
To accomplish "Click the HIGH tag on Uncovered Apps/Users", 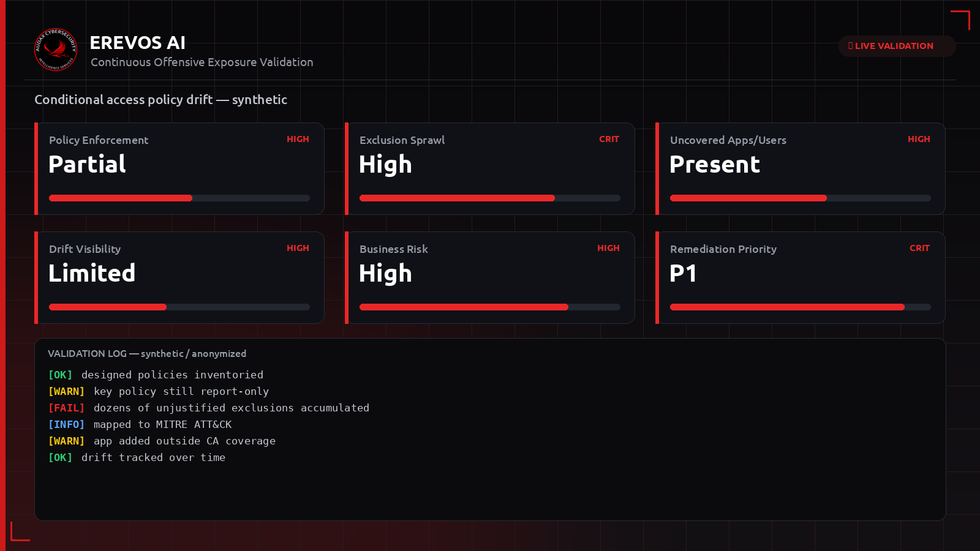I will (919, 139).
